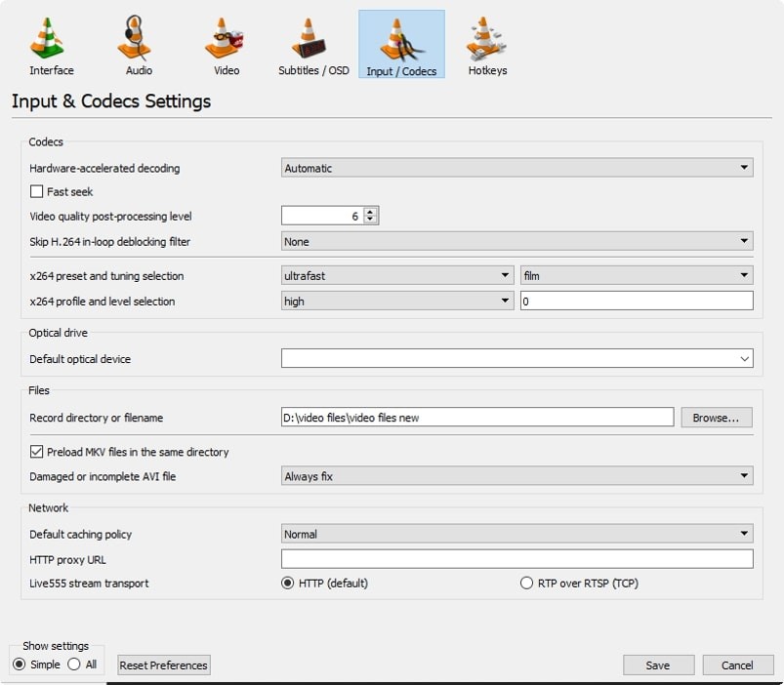Select the Input / Codecs cone icon
This screenshot has width=784, height=685.
point(401,39)
